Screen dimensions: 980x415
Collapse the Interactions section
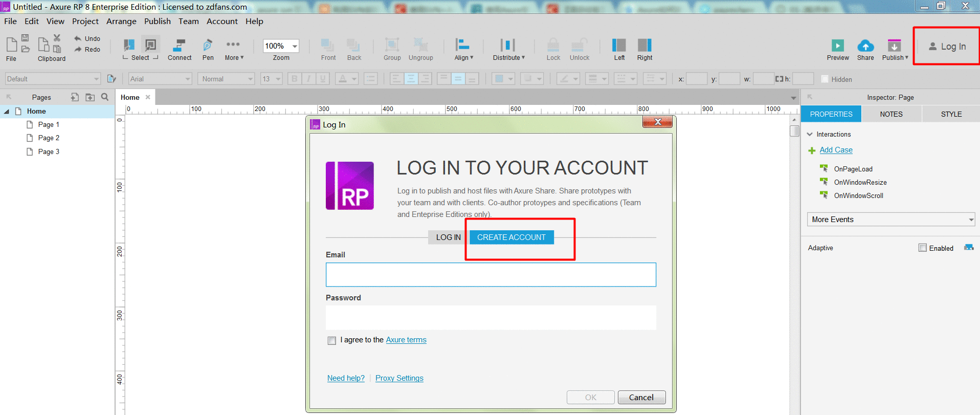810,135
